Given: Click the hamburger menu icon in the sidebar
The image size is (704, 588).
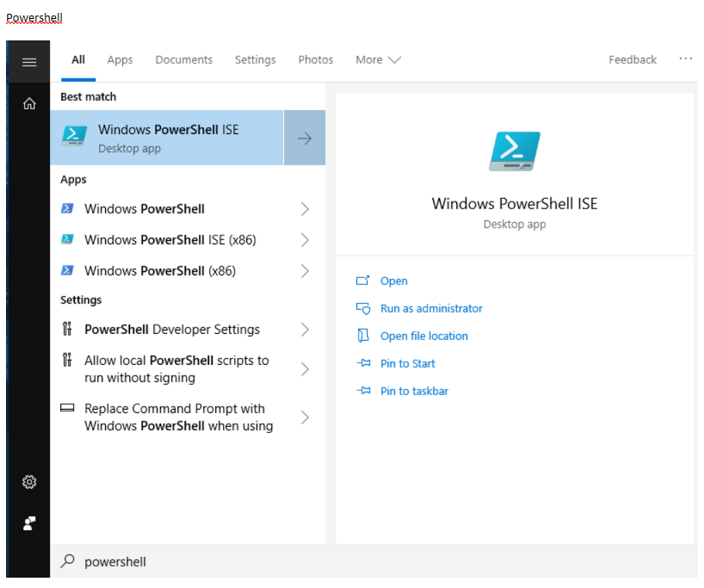Looking at the screenshot, I should [29, 62].
